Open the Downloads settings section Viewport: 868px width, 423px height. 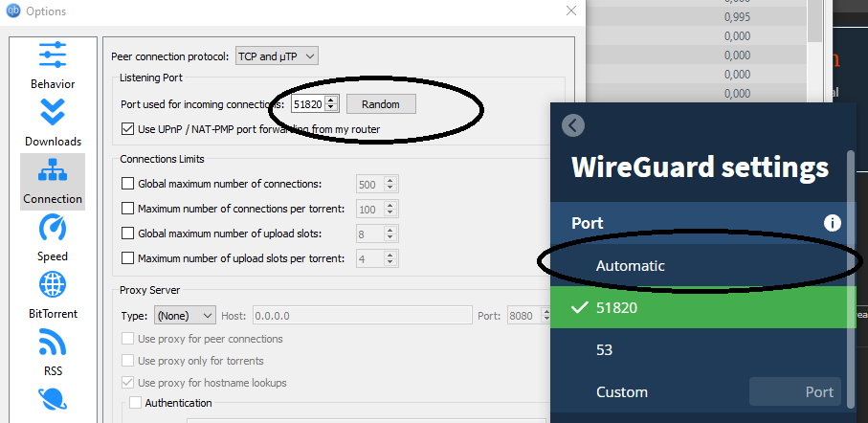[x=53, y=122]
